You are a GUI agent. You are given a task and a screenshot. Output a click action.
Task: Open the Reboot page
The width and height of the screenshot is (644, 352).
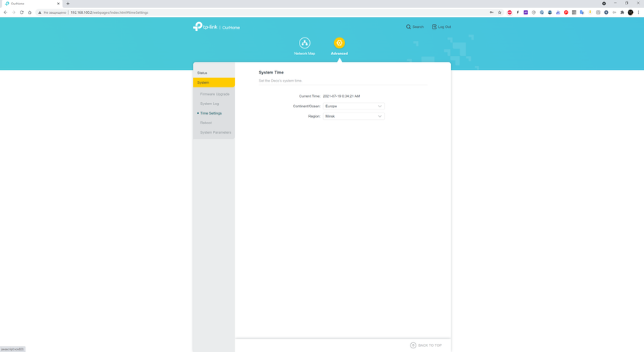tap(206, 123)
